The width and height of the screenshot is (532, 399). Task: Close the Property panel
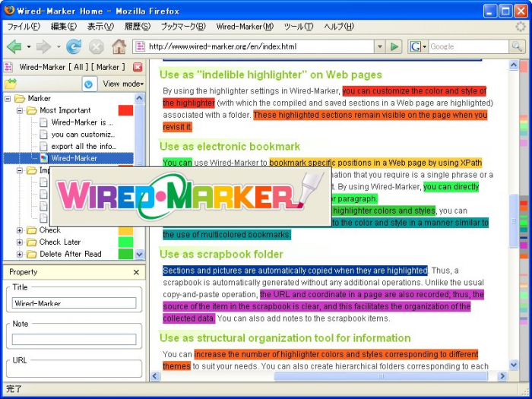[x=136, y=272]
